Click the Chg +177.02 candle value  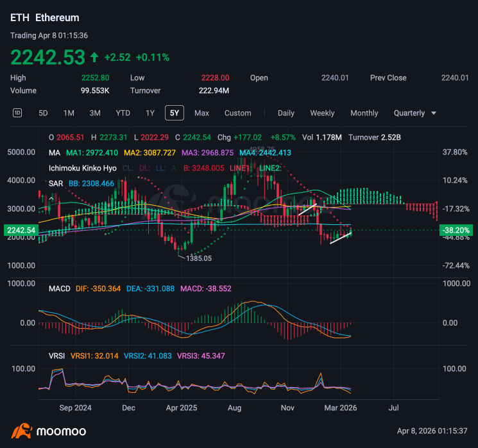[x=239, y=137]
